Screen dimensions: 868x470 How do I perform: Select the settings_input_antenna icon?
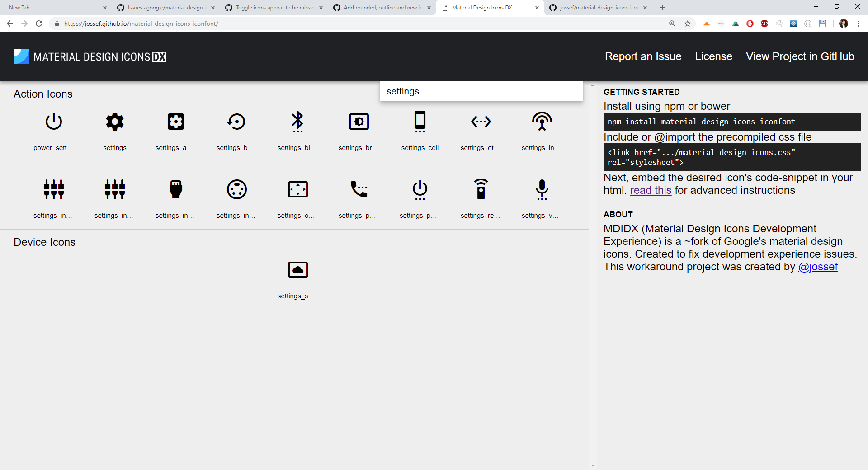click(542, 121)
